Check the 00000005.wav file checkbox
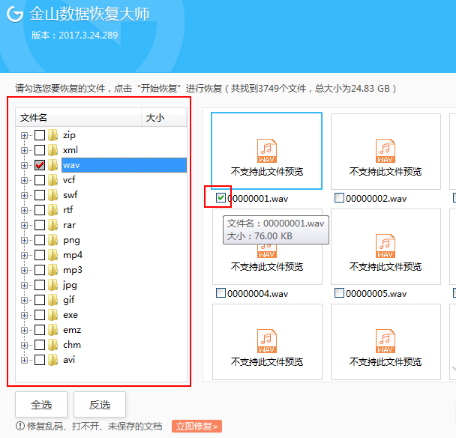This screenshot has width=456, height=438. tap(339, 293)
